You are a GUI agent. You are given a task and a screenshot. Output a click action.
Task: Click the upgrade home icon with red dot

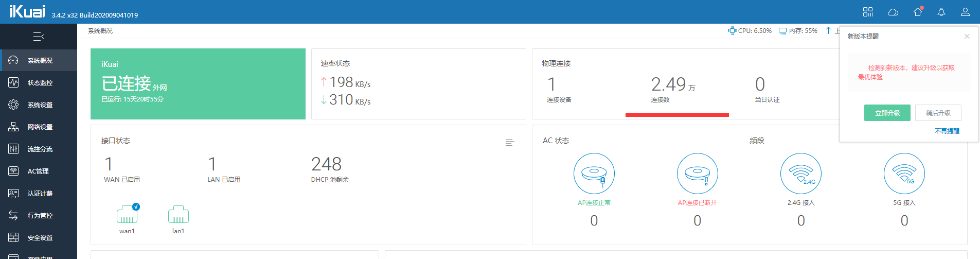[918, 11]
